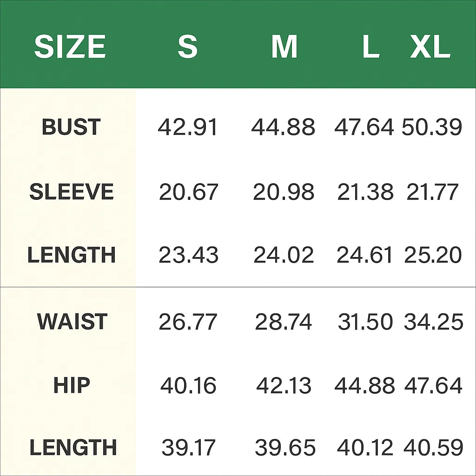Click the waist value 31.50
This screenshot has height=476, width=476.
pos(365,322)
